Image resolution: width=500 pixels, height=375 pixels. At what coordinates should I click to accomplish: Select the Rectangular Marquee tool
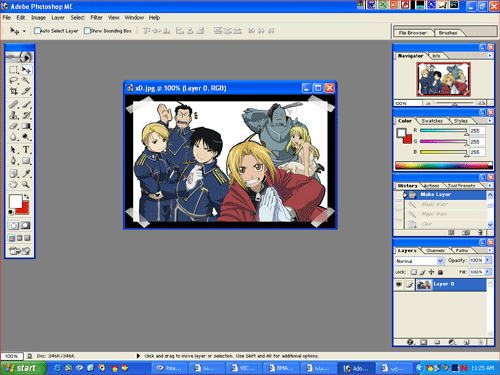point(13,70)
